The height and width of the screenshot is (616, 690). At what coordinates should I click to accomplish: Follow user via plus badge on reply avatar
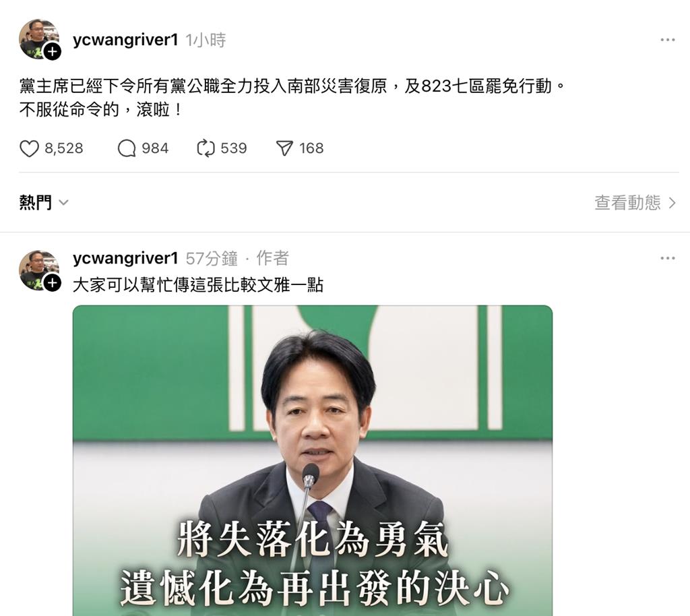tap(53, 283)
